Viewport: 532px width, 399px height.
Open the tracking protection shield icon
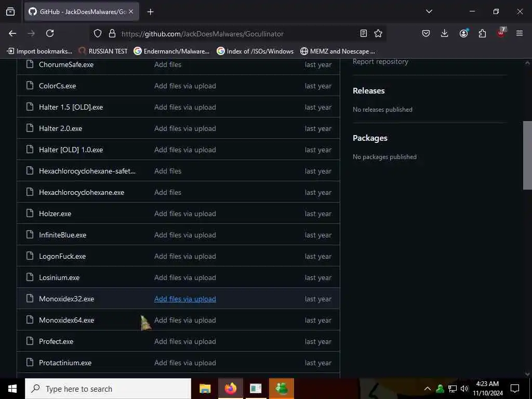(x=98, y=33)
